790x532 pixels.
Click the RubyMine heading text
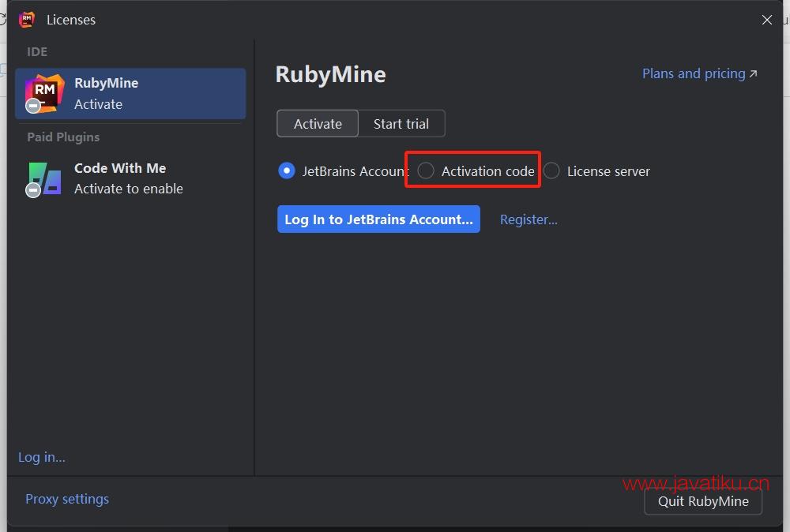[330, 74]
